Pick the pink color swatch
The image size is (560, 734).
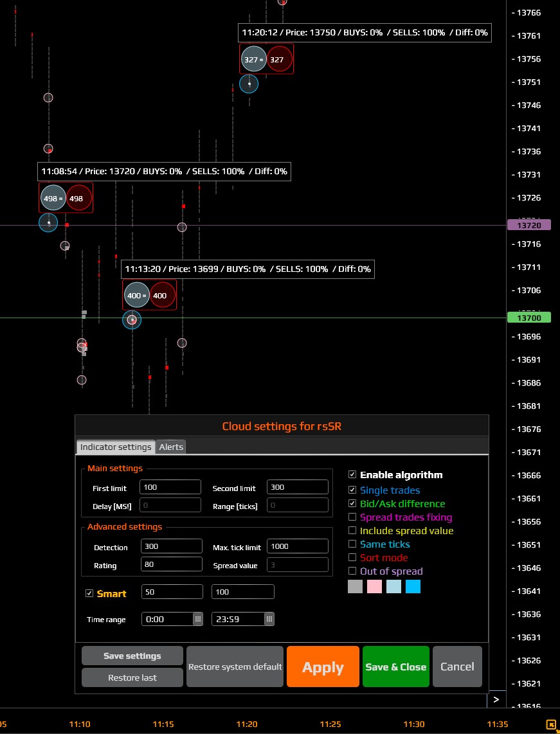tap(374, 586)
